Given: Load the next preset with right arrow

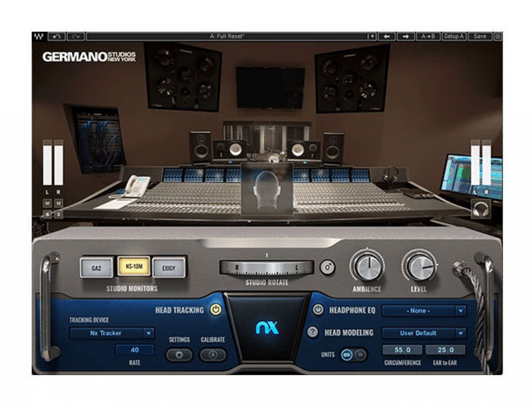Looking at the screenshot, I should tap(406, 36).
